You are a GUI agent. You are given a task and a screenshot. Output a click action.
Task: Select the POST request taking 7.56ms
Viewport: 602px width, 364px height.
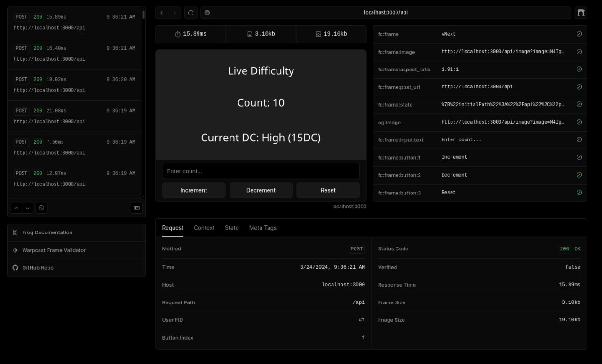click(74, 147)
